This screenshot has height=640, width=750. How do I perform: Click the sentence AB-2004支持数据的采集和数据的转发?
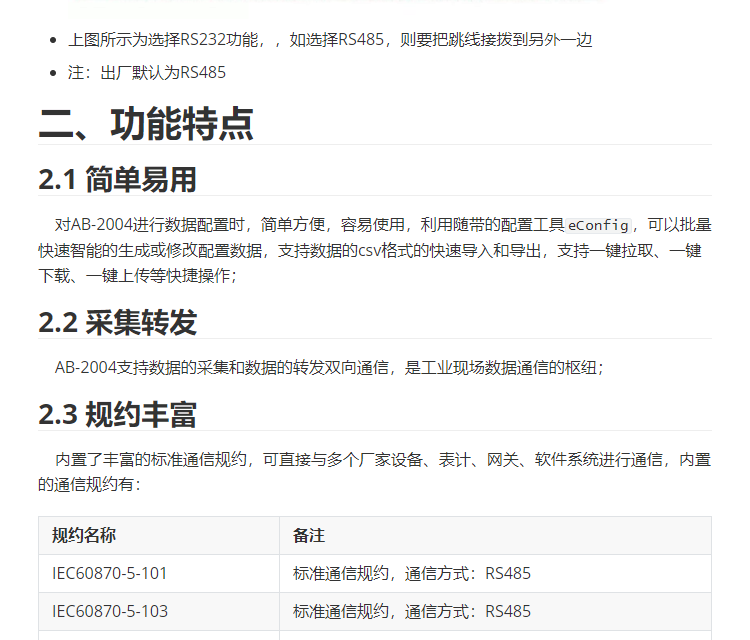[x=329, y=367]
